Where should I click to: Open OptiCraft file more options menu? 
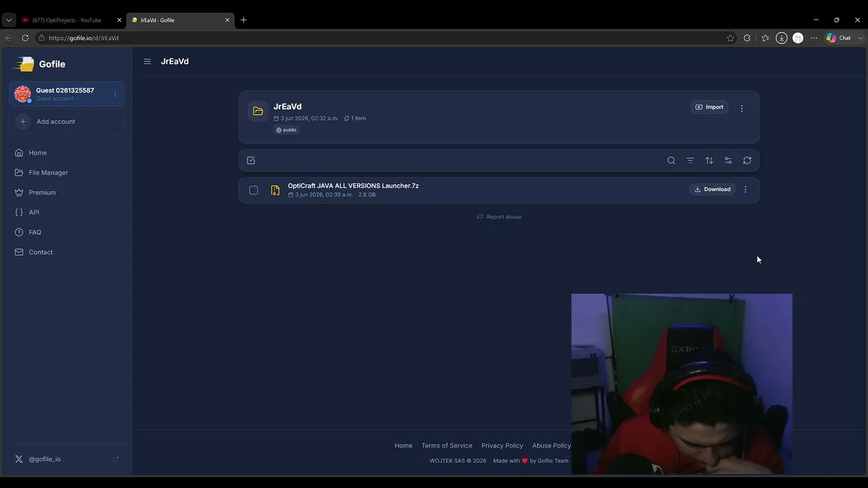click(x=745, y=190)
